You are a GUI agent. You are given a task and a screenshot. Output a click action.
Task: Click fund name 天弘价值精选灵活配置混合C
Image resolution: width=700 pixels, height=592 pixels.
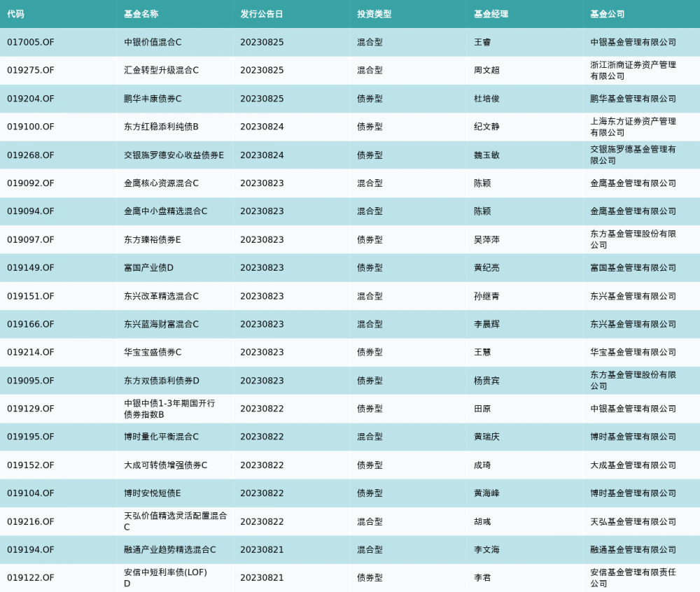pyautogui.click(x=176, y=521)
